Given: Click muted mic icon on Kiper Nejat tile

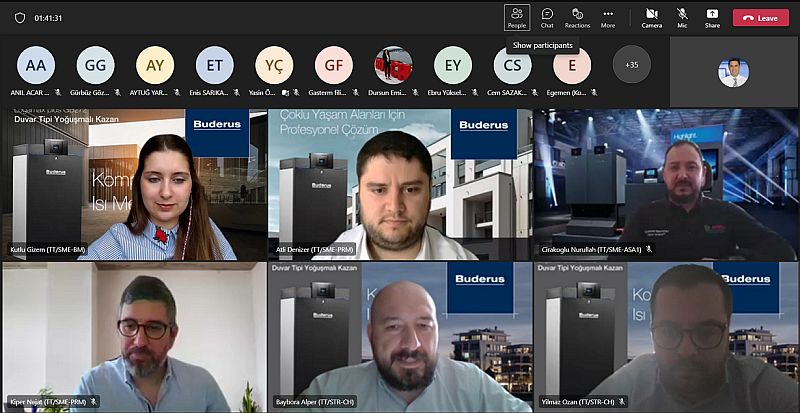Looking at the screenshot, I should (93, 401).
